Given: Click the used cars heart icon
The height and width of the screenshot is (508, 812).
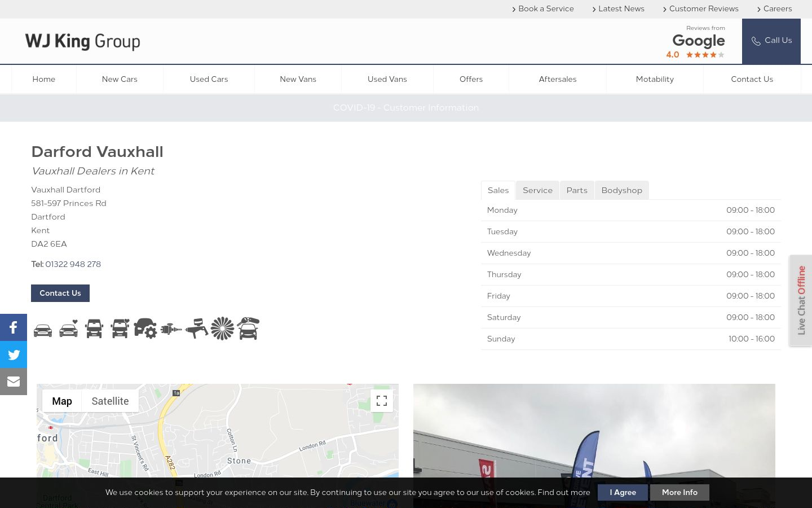Looking at the screenshot, I should click(69, 329).
